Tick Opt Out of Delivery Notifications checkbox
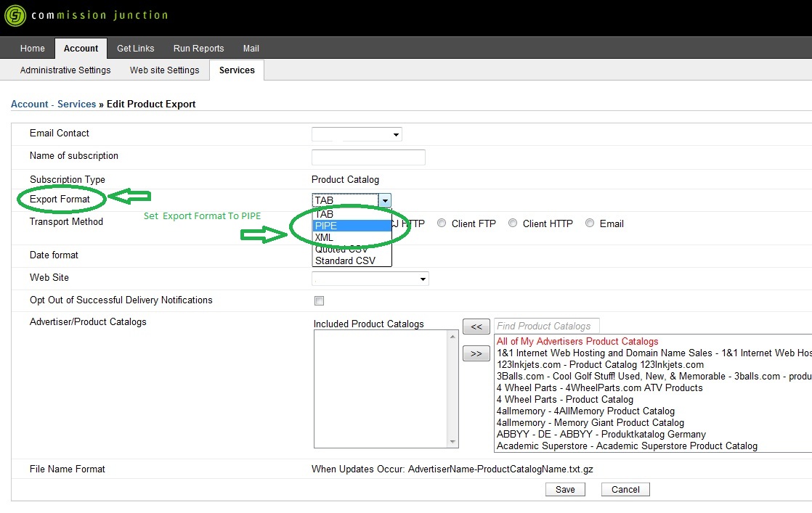Image resolution: width=812 pixels, height=513 pixels. tap(319, 300)
